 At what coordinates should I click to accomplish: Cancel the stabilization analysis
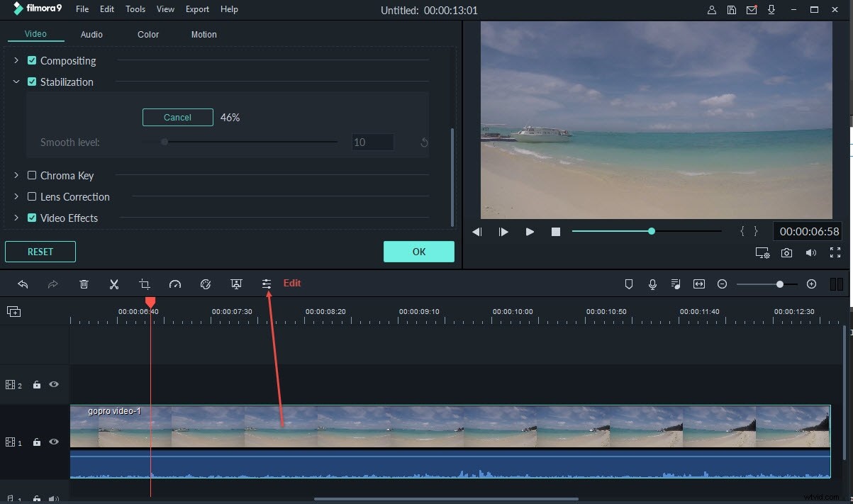(x=177, y=117)
